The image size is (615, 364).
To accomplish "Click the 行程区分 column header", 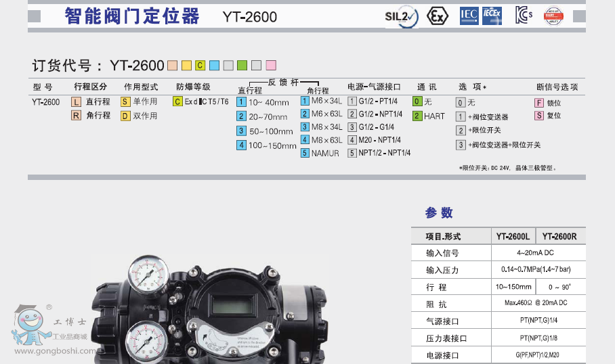I will [x=91, y=87].
